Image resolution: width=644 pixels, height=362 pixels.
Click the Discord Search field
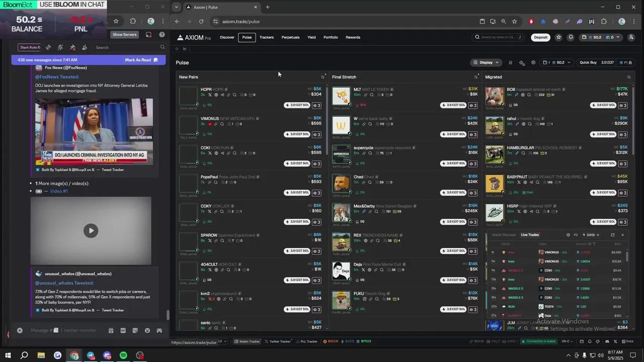(130, 47)
